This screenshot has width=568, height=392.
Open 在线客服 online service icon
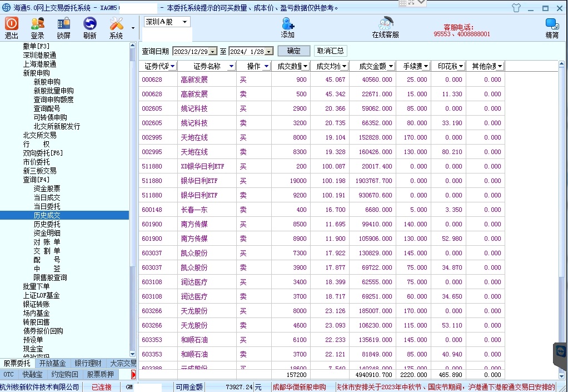(386, 23)
